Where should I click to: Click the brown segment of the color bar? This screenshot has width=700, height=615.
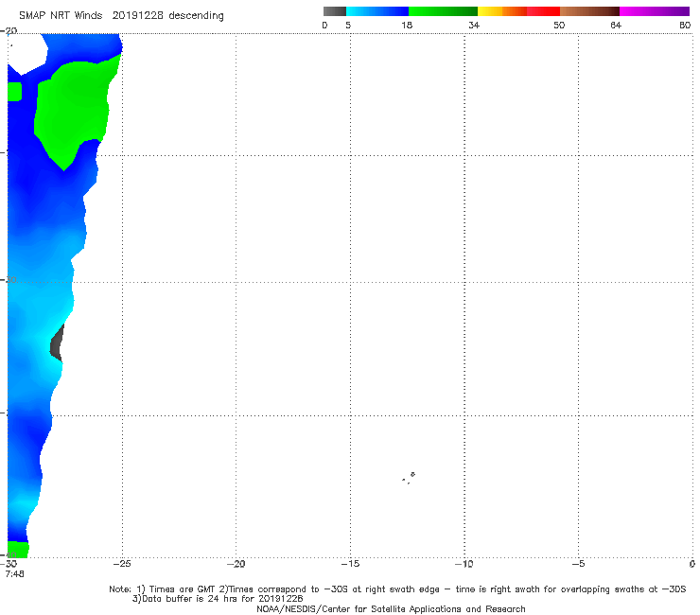tap(589, 11)
